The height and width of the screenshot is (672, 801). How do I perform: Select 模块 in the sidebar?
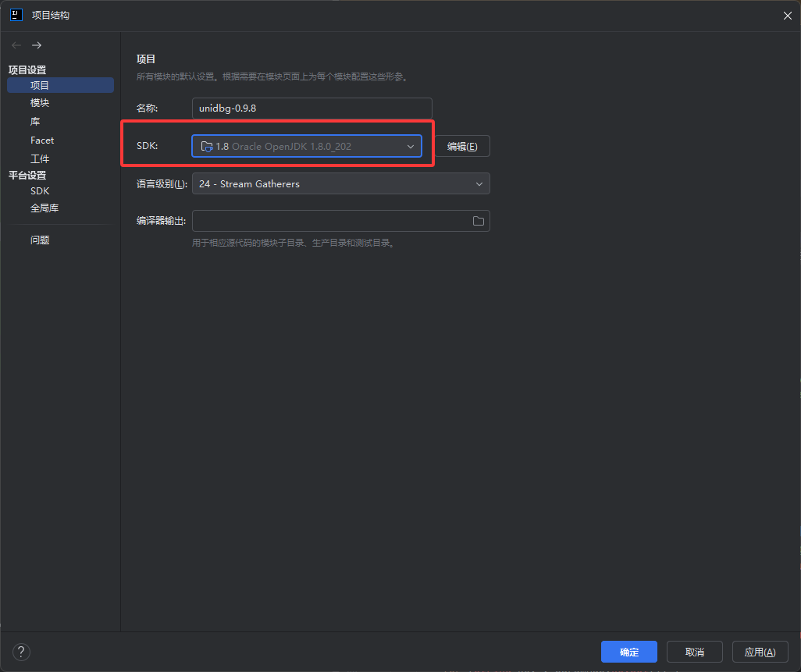coord(40,103)
